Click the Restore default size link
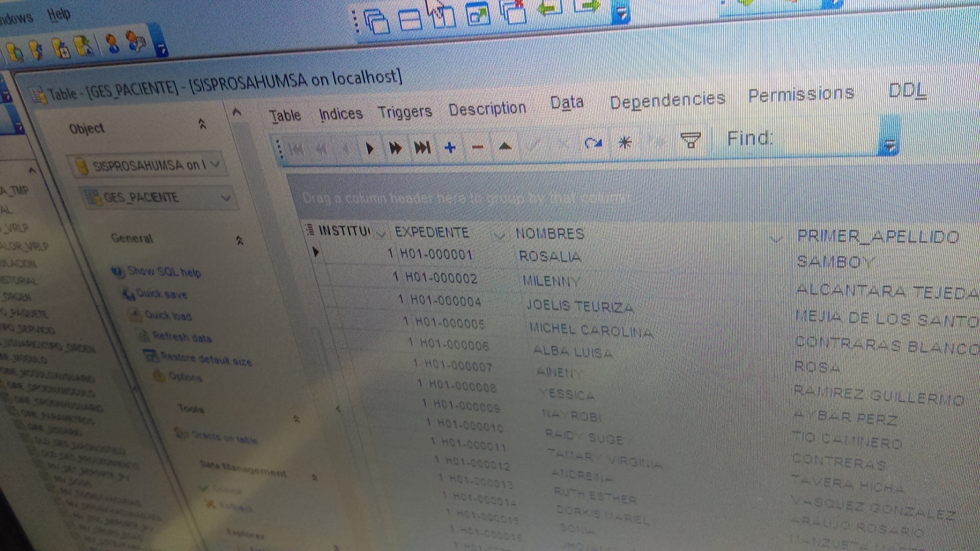This screenshot has height=551, width=980. (x=205, y=359)
